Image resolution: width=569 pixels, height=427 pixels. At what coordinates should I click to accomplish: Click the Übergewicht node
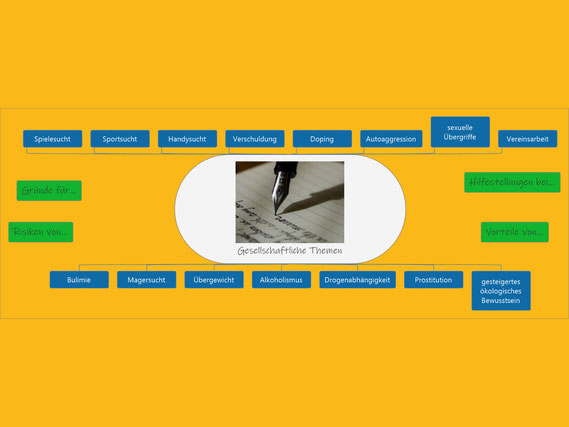214,280
